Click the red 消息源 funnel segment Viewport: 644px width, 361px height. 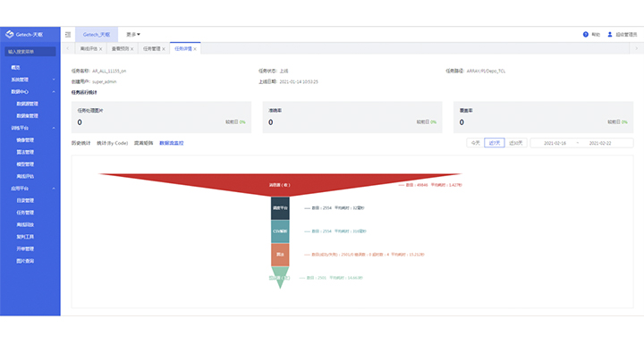point(280,182)
